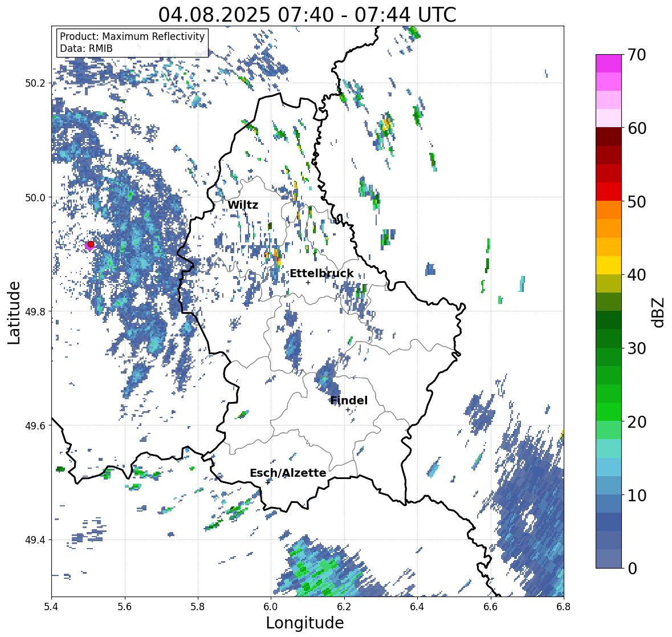The width and height of the screenshot is (672, 637).
Task: Pick the yellow 40 dBZ colorbar segment
Action: click(x=609, y=265)
